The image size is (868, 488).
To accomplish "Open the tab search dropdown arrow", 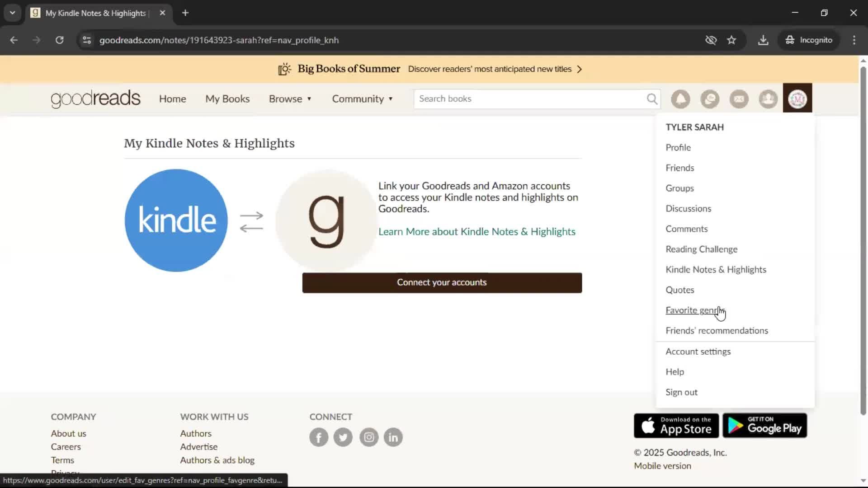I will point(13,13).
